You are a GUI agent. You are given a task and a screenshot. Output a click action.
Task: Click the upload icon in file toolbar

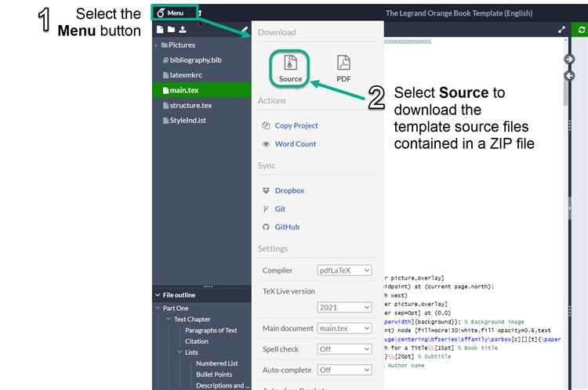pos(183,30)
